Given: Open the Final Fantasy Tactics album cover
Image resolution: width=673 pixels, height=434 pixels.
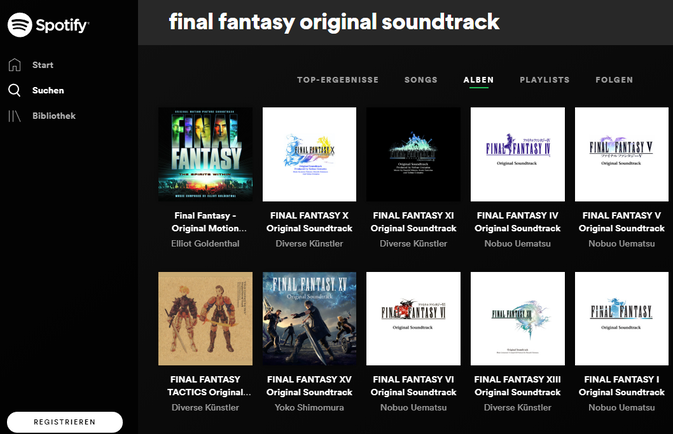Looking at the screenshot, I should [206, 319].
